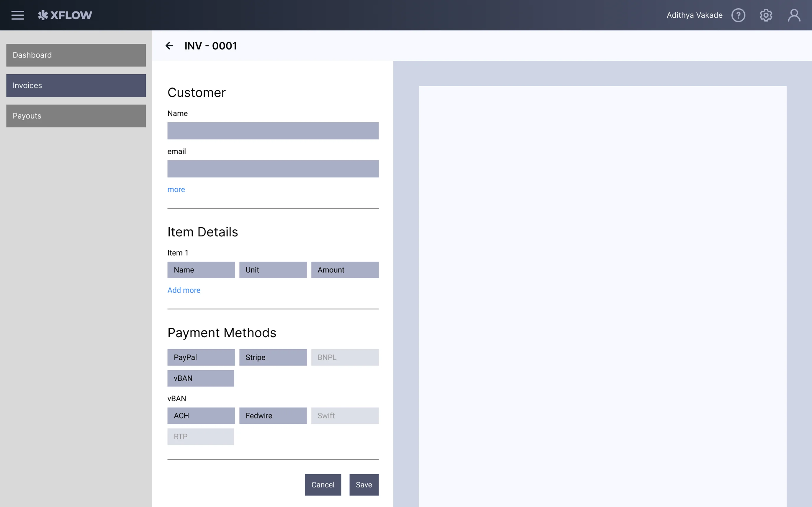The width and height of the screenshot is (812, 507).
Task: Toggle PayPal payment method
Action: (x=201, y=357)
